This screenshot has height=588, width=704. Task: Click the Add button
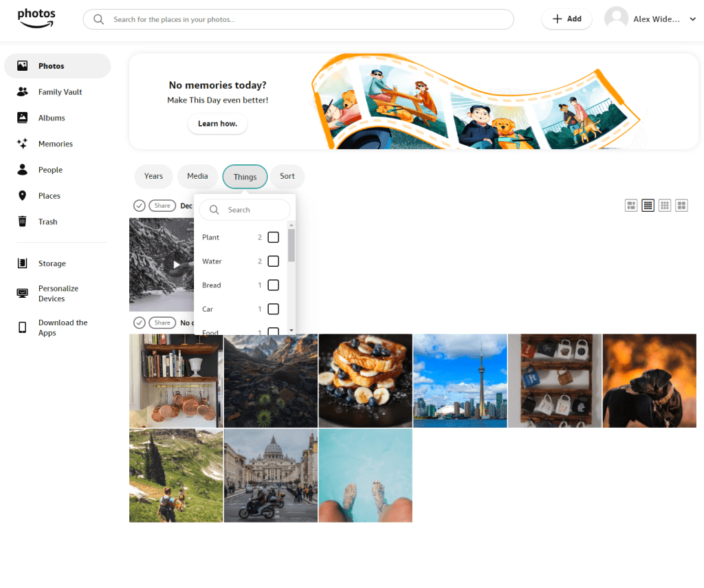pyautogui.click(x=566, y=19)
